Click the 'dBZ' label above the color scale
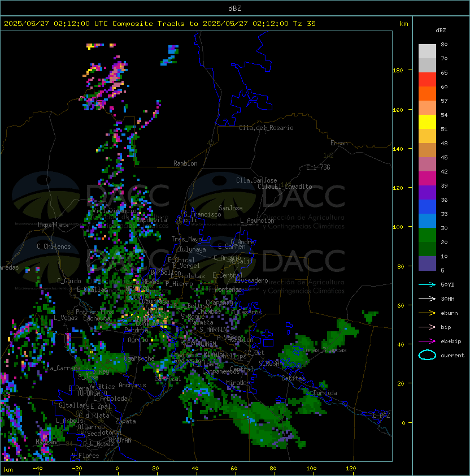The height and width of the screenshot is (476, 470). [x=441, y=31]
